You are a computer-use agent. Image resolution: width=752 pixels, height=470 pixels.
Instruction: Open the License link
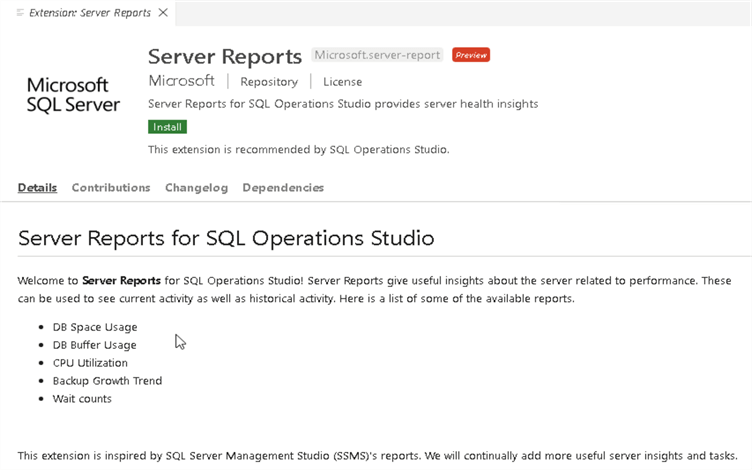tap(342, 82)
